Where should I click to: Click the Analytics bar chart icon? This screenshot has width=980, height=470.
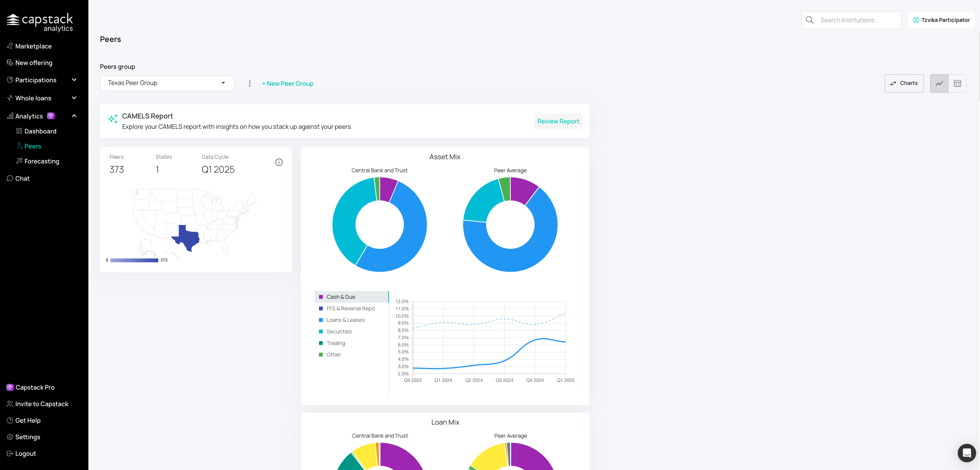(10, 116)
